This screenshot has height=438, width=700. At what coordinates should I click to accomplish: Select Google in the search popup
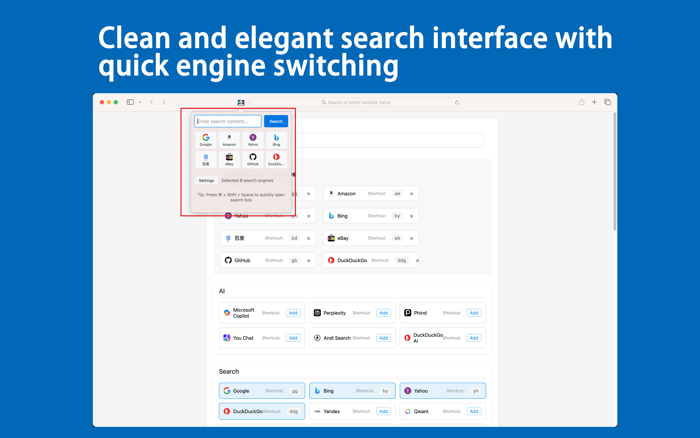tap(206, 140)
